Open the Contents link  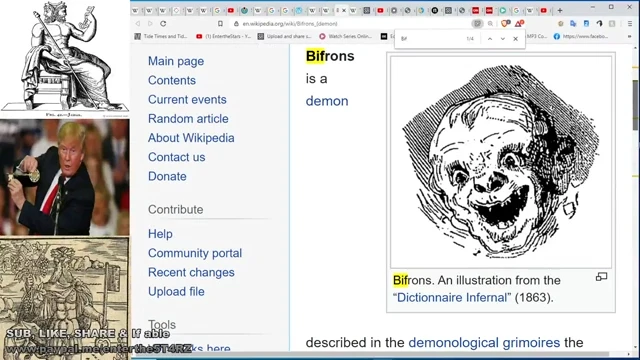tap(172, 80)
